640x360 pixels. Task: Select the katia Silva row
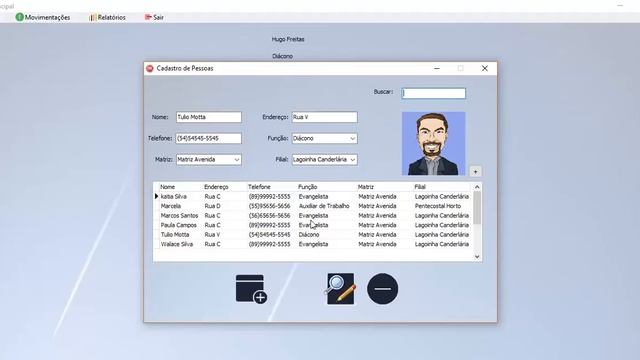(313, 196)
